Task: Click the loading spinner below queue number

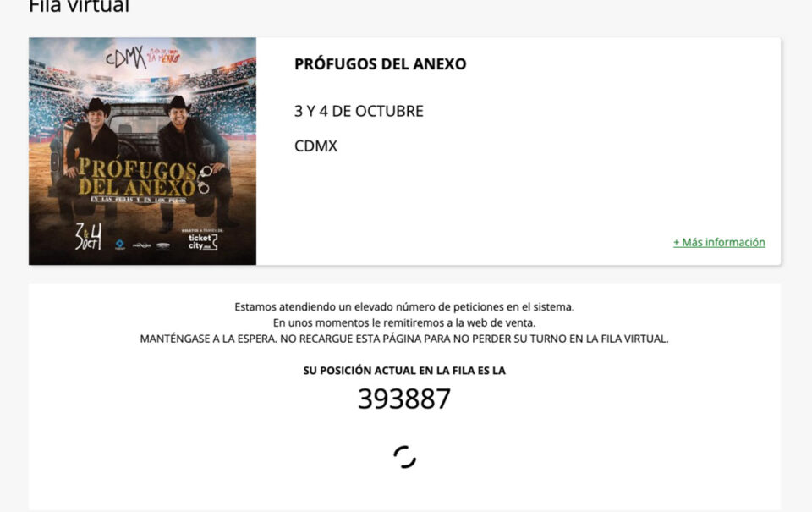Action: (404, 457)
